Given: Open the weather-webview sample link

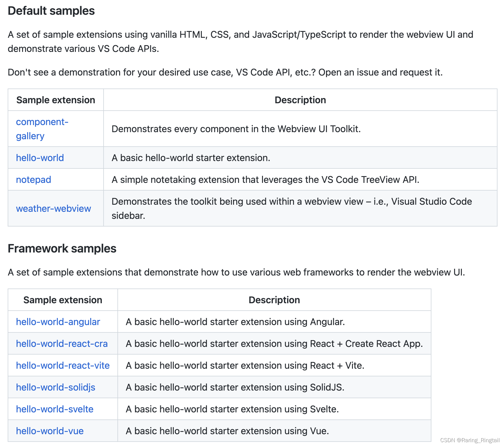Looking at the screenshot, I should [x=53, y=209].
